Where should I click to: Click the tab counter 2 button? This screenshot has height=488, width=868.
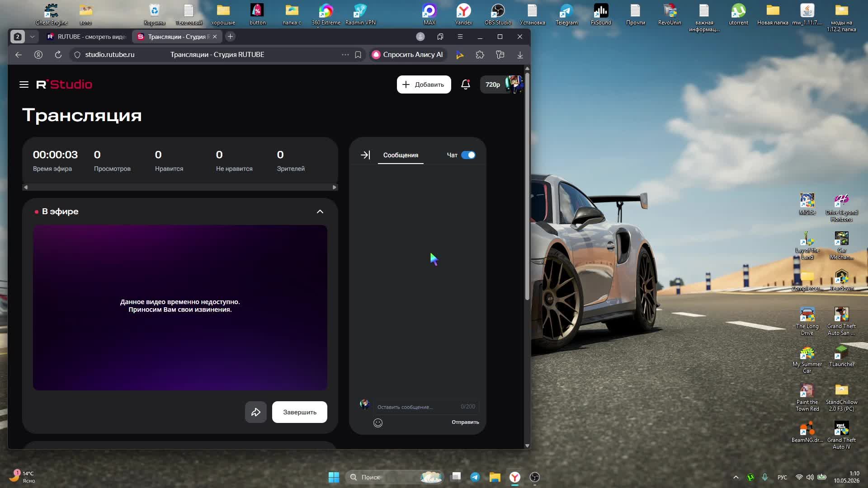(18, 37)
